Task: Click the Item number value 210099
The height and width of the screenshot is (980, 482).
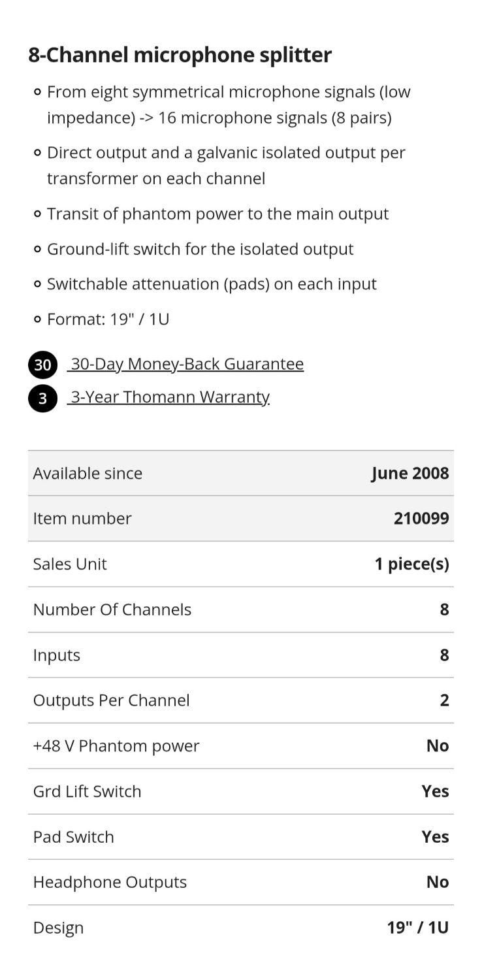Action: 421,518
